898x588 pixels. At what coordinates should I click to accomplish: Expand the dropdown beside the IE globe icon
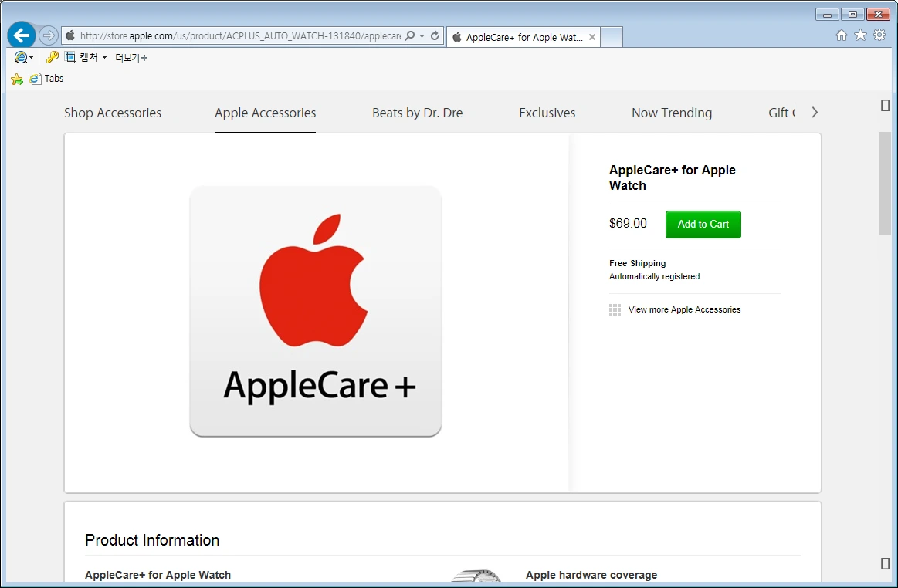coord(32,57)
